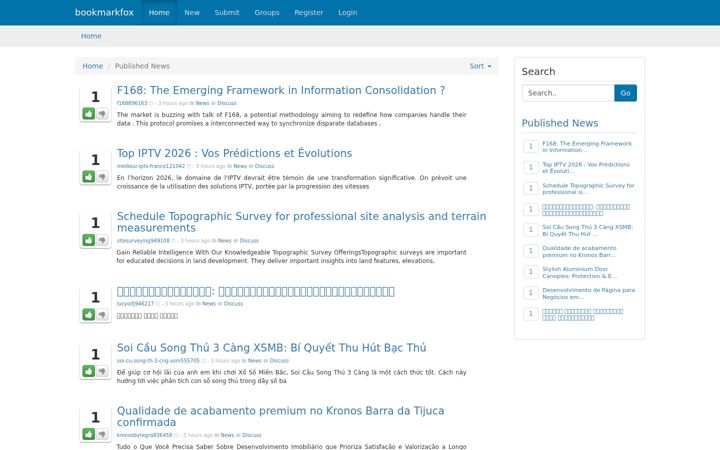Image resolution: width=720 pixels, height=450 pixels.
Task: Upvote the F168 Emerging Framework story
Action: tap(89, 113)
